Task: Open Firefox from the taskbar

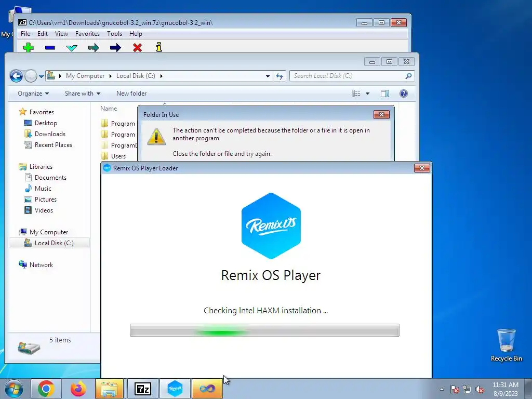Action: 78,389
